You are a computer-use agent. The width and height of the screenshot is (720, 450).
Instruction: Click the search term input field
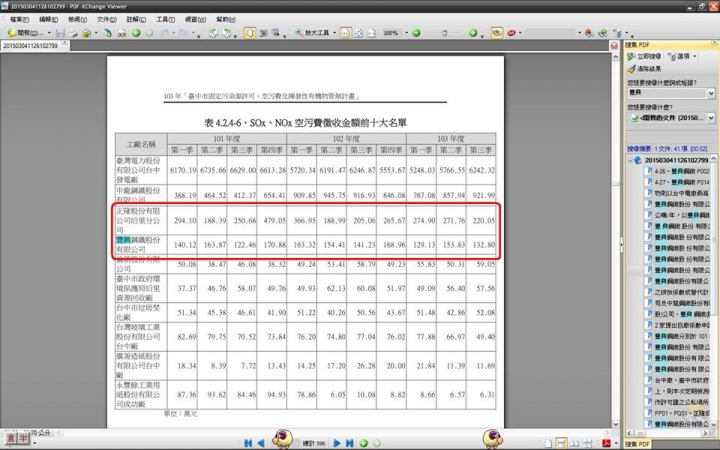coord(667,93)
